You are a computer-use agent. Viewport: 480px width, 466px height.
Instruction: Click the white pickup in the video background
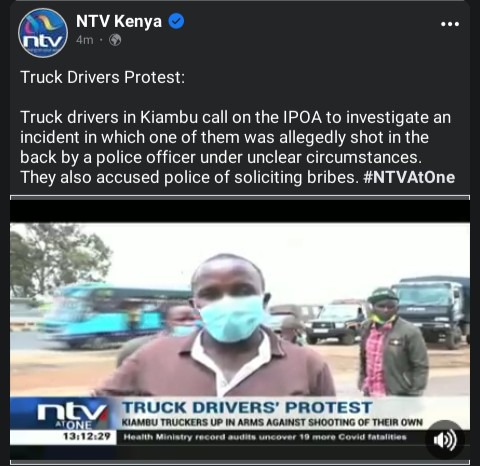point(337,322)
